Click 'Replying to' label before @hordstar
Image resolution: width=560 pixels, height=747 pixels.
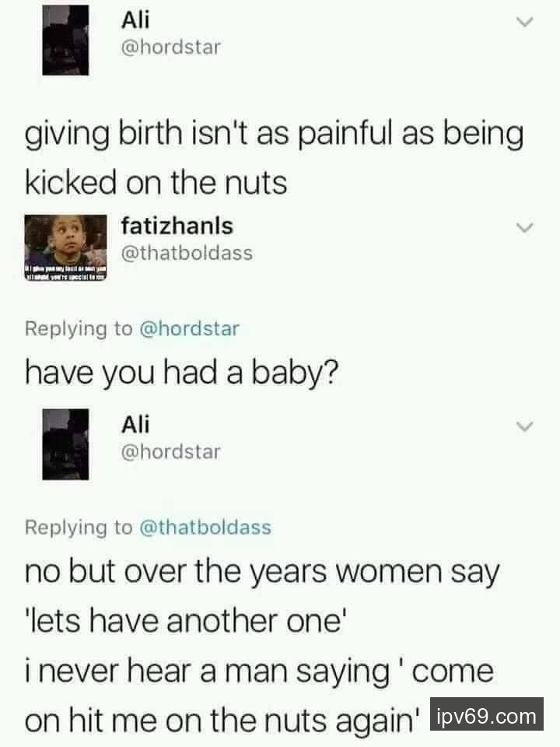[x=79, y=328]
